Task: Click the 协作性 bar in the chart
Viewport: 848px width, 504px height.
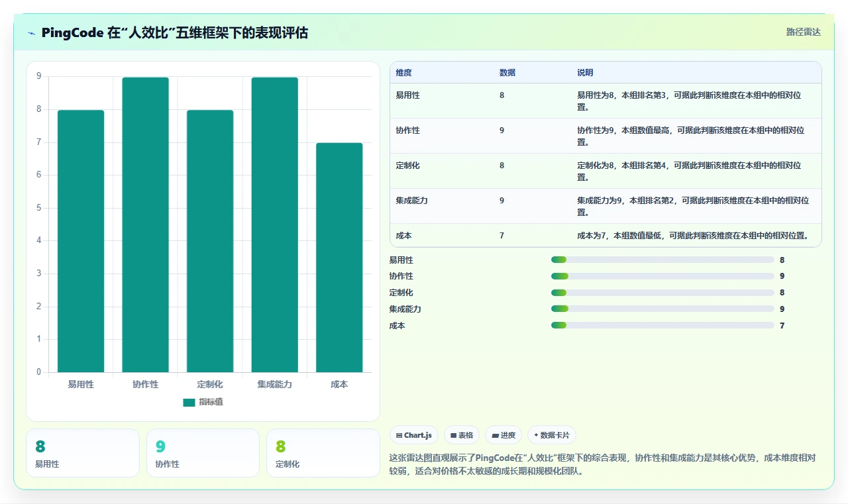Action: coord(145,225)
